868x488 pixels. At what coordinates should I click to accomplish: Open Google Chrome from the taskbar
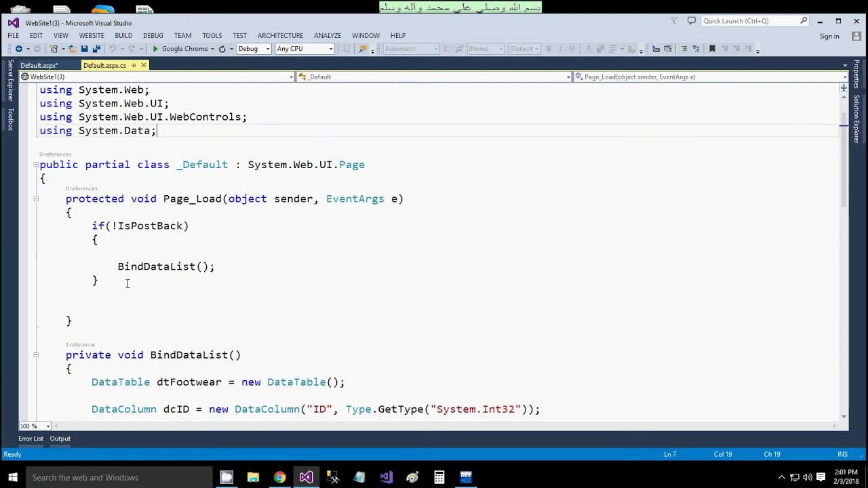pyautogui.click(x=279, y=477)
